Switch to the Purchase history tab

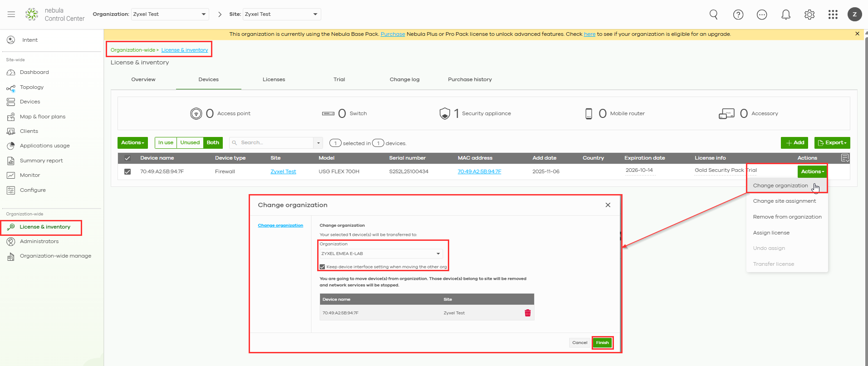click(470, 79)
